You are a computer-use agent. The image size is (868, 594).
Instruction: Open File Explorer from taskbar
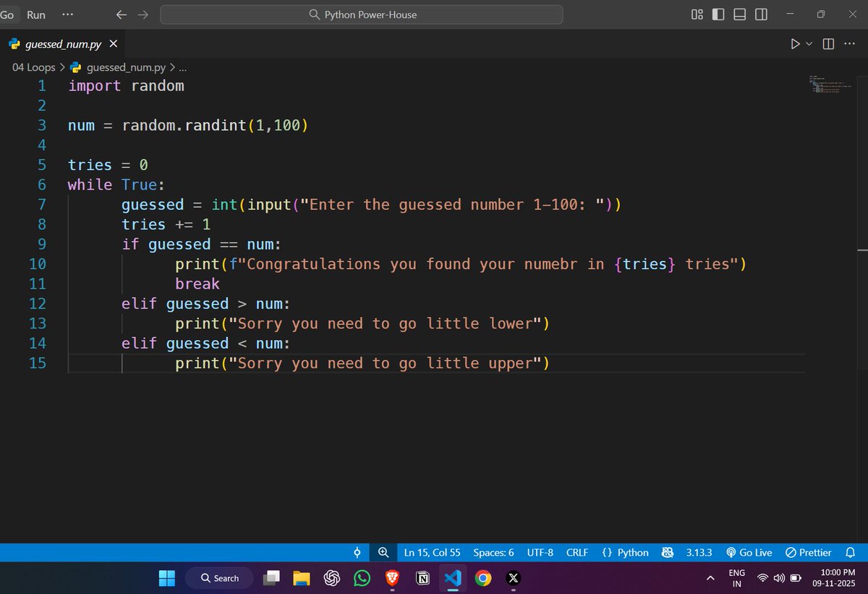(302, 578)
